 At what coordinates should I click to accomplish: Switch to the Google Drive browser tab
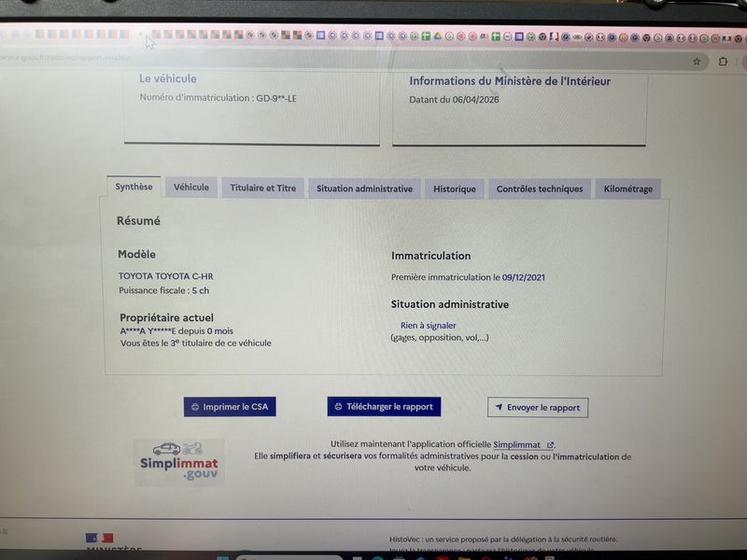(x=437, y=35)
